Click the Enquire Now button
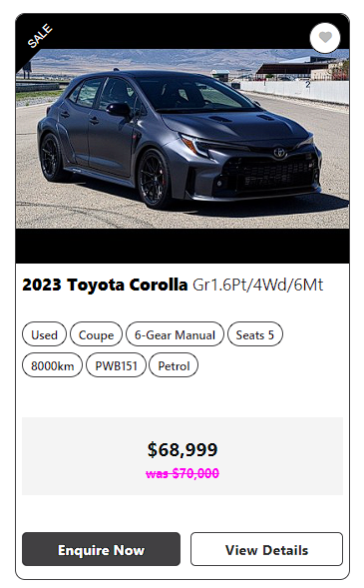The height and width of the screenshot is (588, 364). tap(101, 549)
